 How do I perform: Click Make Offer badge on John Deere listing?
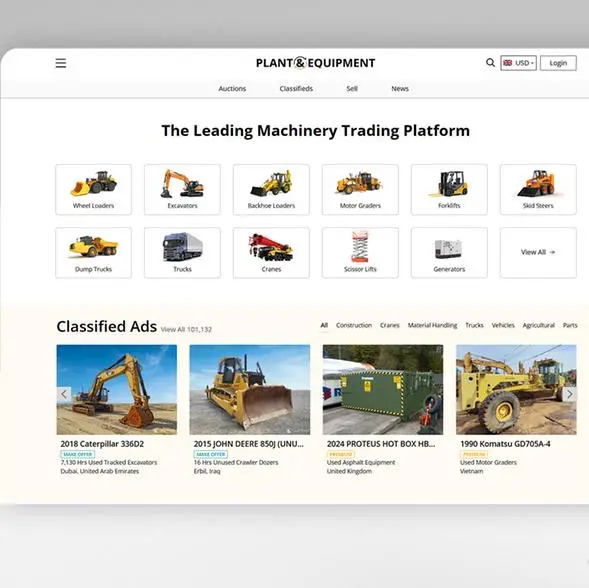[x=211, y=454]
